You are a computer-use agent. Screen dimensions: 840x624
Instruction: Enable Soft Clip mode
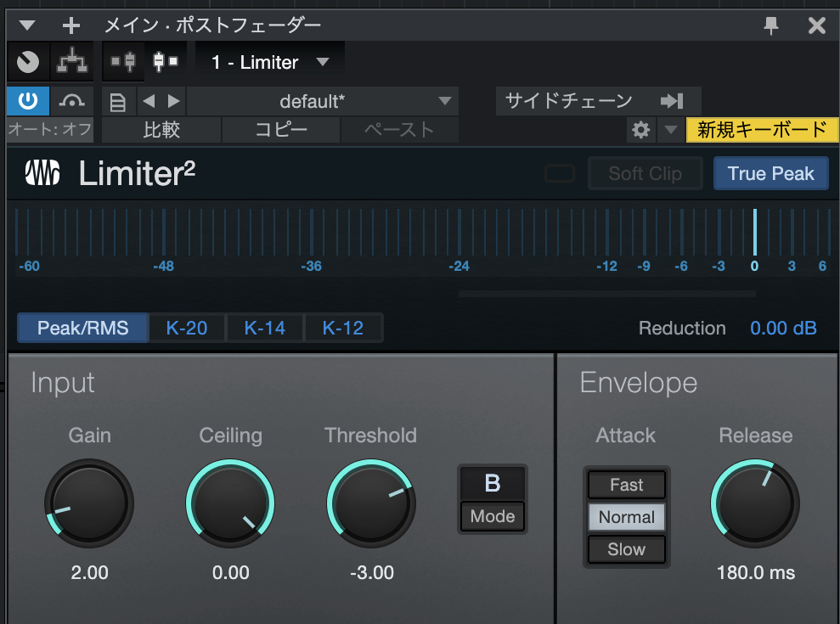[645, 173]
